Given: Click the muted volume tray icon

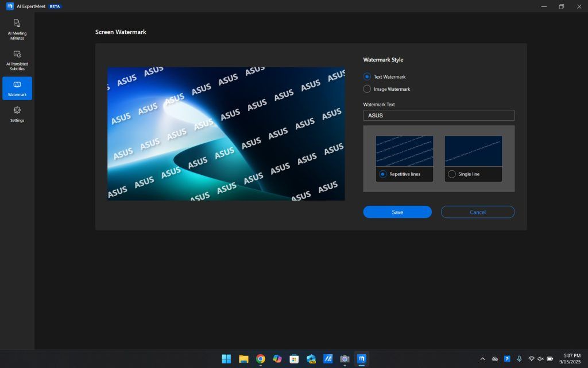Looking at the screenshot, I should (x=540, y=359).
